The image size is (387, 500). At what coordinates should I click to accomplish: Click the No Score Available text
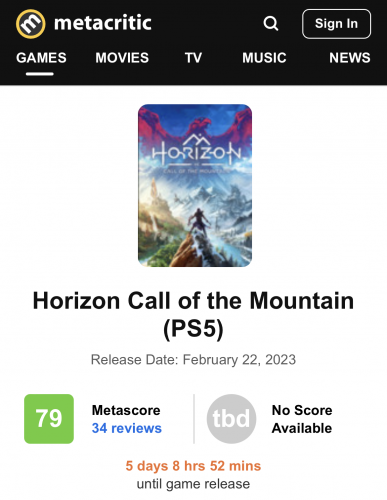tap(302, 419)
